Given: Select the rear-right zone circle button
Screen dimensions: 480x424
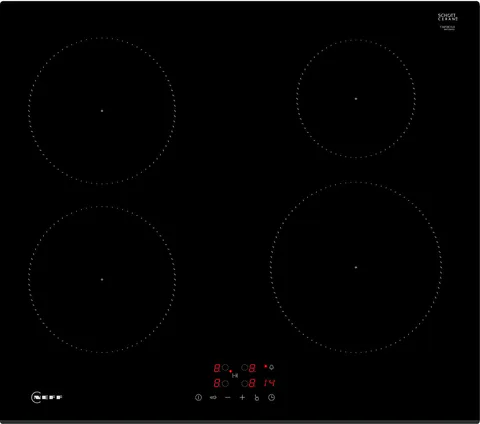Looking at the screenshot, I should pyautogui.click(x=245, y=367).
